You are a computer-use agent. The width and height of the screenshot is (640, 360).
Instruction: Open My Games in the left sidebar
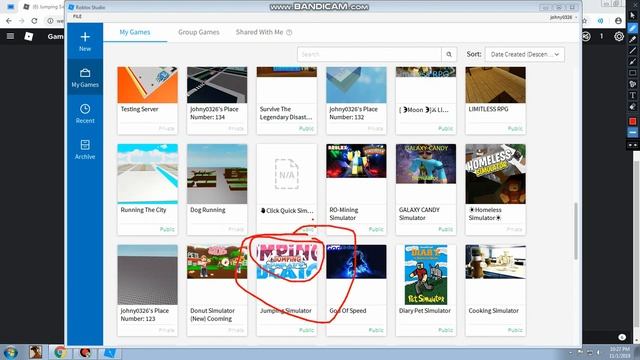tap(85, 78)
